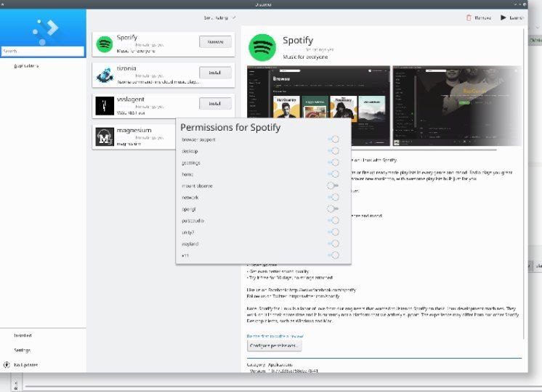Enable the opengl permission switch
Viewport: 542px width, 392px height.
click(x=333, y=209)
